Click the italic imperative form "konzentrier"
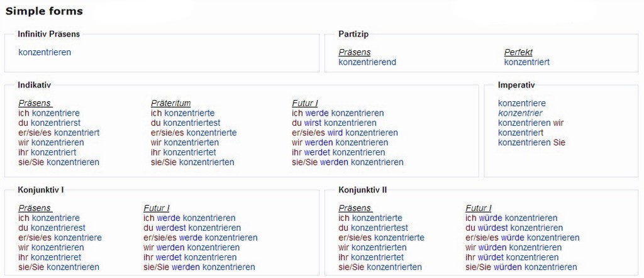644x278 pixels. 520,113
